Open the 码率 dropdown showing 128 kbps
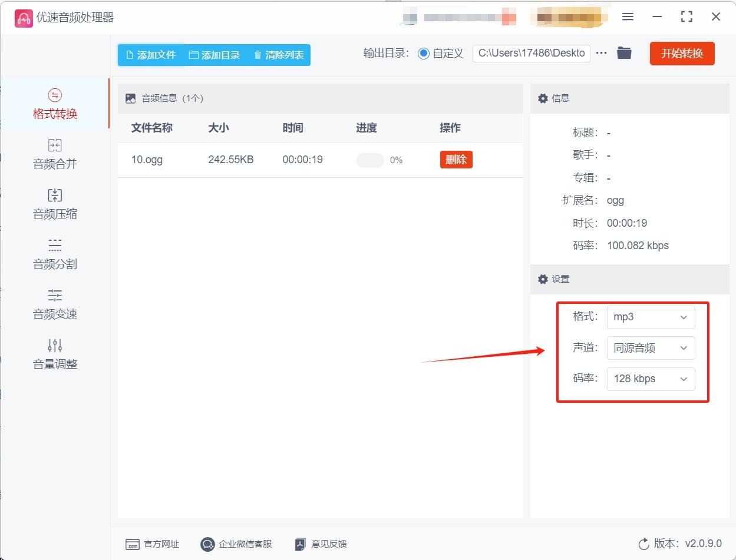The width and height of the screenshot is (736, 560). coord(651,379)
